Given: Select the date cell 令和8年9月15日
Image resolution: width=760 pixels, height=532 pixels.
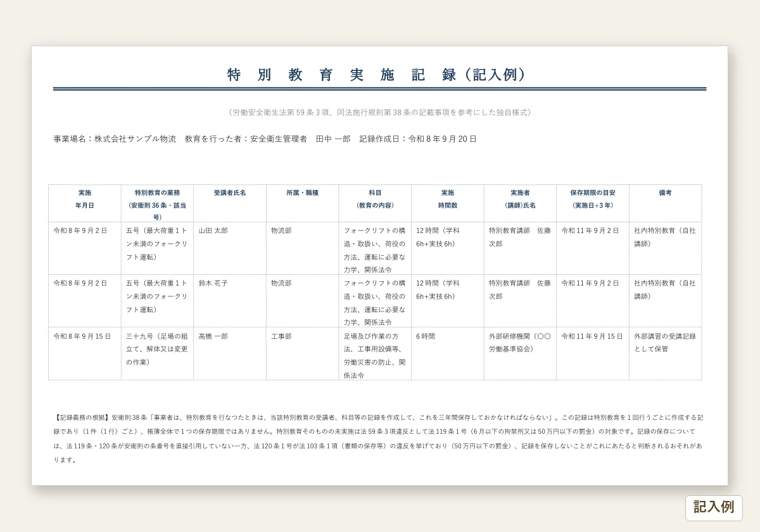Looking at the screenshot, I should click(x=85, y=353).
